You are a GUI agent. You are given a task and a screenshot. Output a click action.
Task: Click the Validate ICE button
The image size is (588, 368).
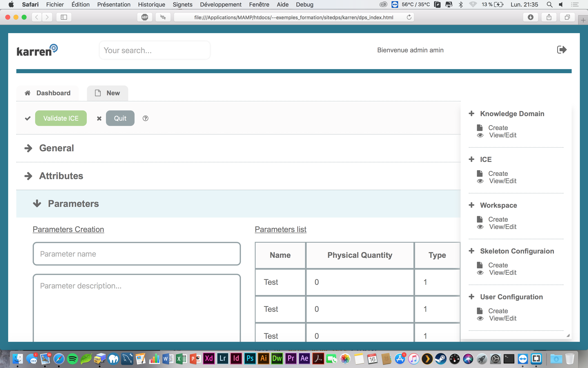point(61,118)
